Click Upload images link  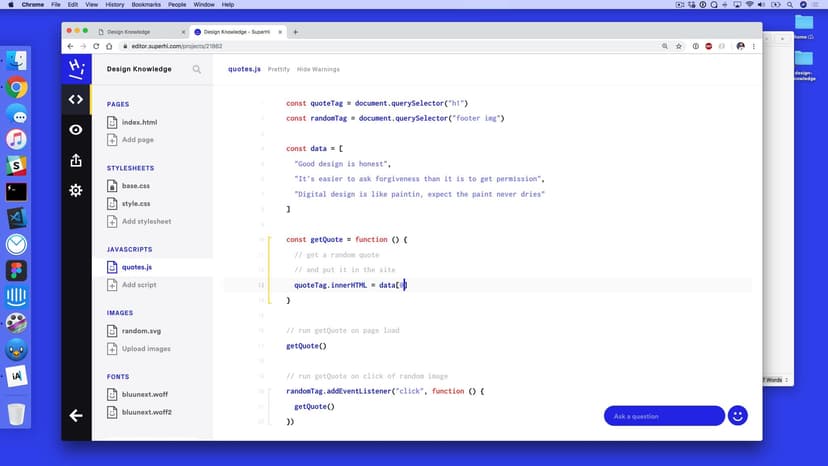coord(145,349)
